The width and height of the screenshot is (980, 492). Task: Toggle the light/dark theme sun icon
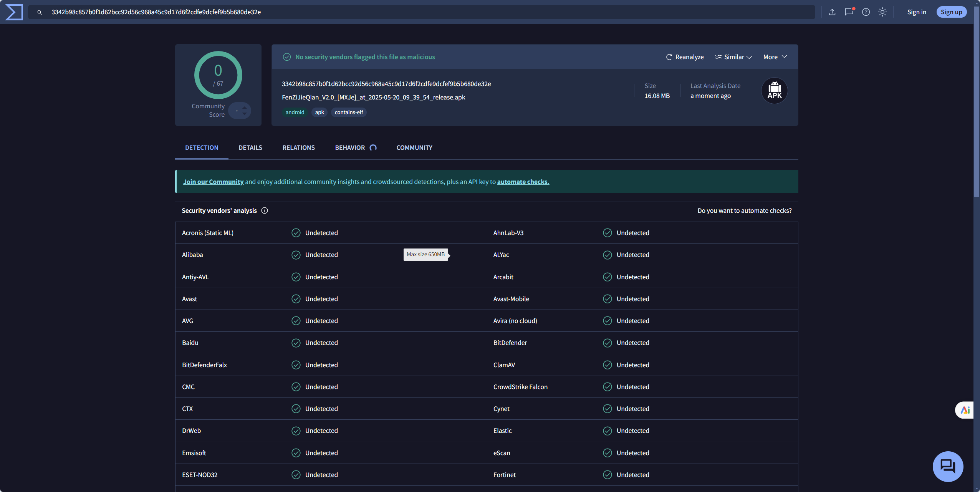(882, 12)
